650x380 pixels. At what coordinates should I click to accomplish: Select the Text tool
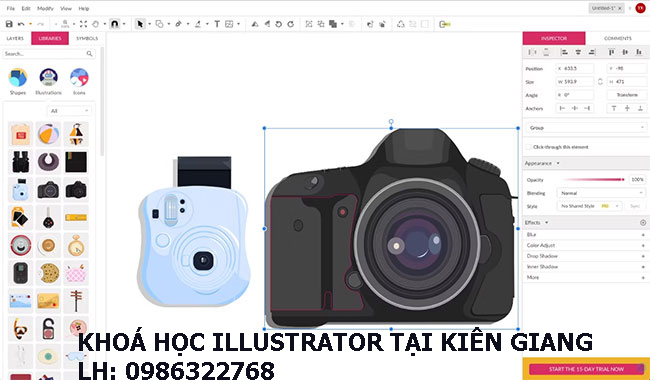[x=217, y=24]
